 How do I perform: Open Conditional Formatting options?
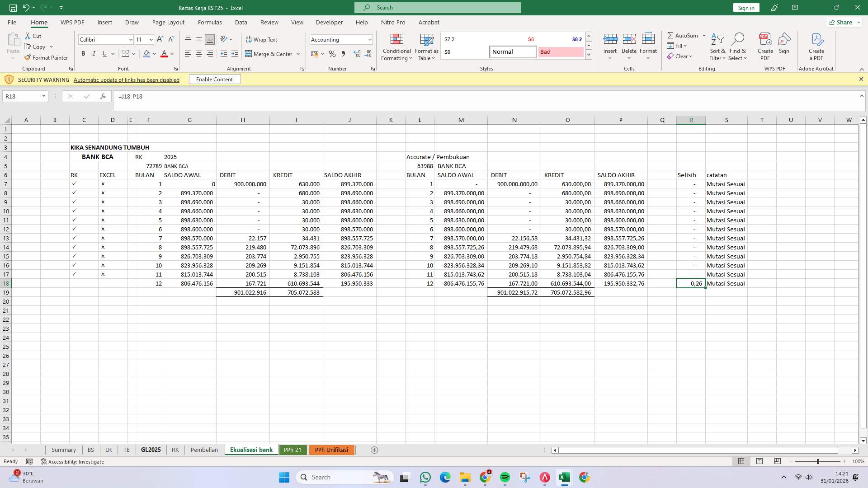[x=396, y=47]
